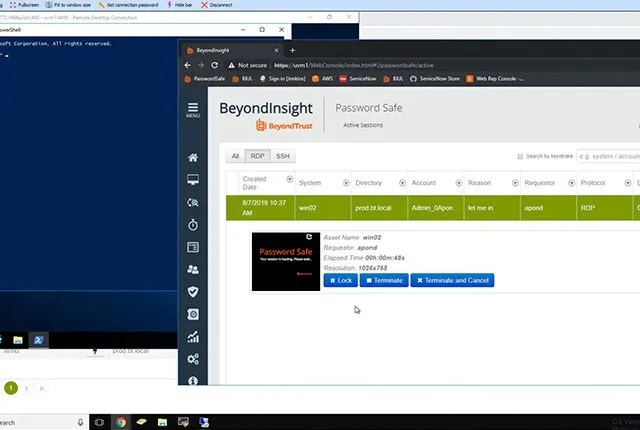Open the monitor Assets sidebar icon

193,180
